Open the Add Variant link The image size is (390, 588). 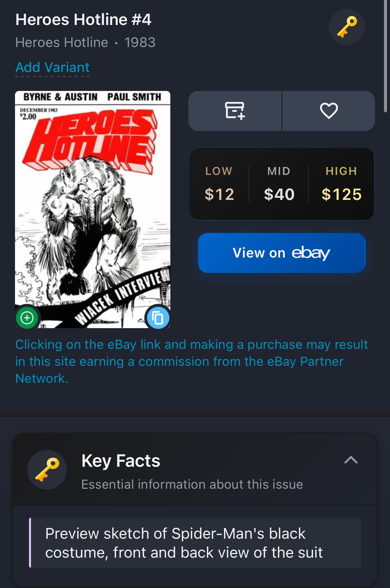pyautogui.click(x=52, y=67)
